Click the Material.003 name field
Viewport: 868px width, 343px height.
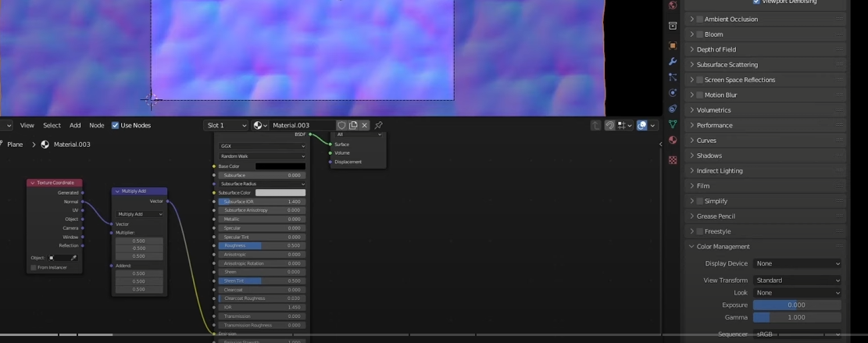tap(303, 126)
